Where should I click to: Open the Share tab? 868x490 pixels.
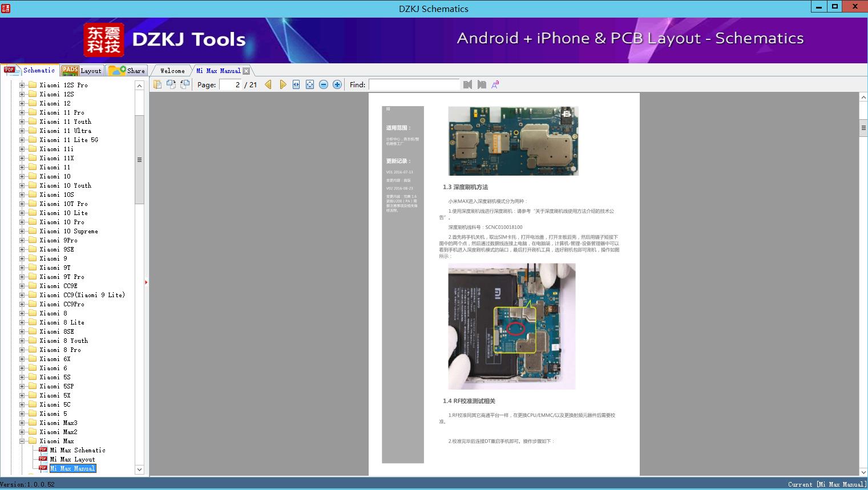tap(127, 71)
